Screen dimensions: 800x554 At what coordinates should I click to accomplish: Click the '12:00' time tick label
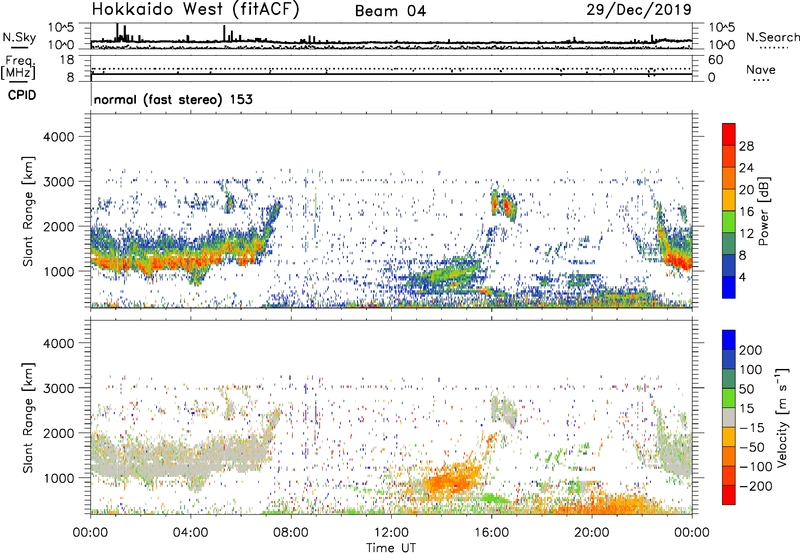pyautogui.click(x=391, y=533)
